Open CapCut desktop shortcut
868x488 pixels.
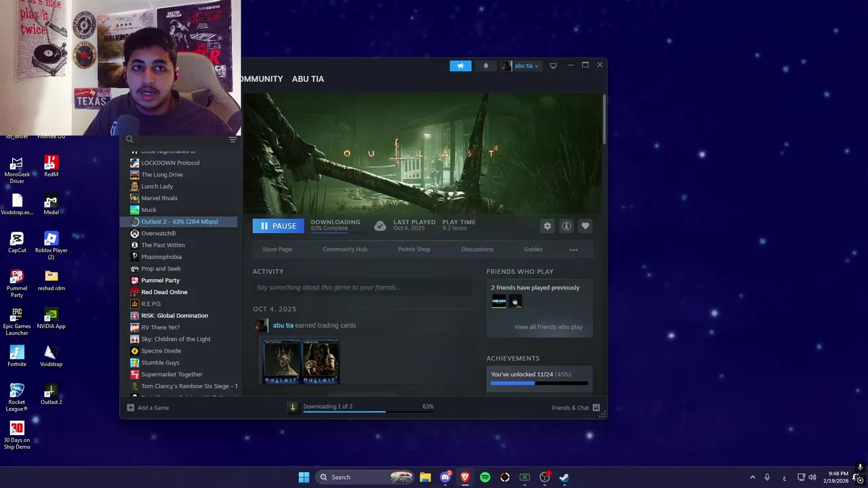coord(17,242)
